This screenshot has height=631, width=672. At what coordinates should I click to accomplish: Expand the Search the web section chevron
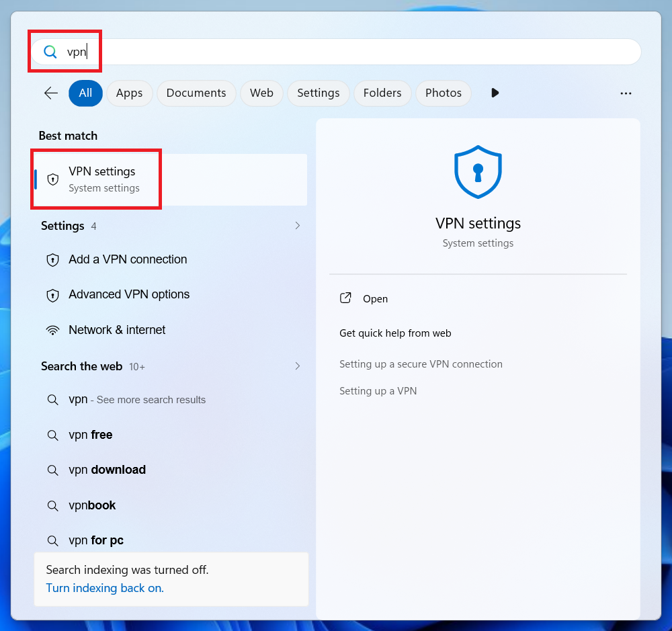[297, 366]
